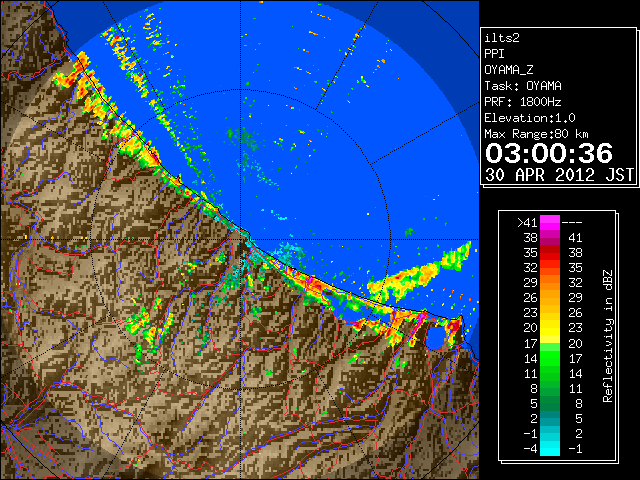Click the large elongated echo band off the southeast coast
Viewport: 640px width, 480px height.
click(419, 273)
